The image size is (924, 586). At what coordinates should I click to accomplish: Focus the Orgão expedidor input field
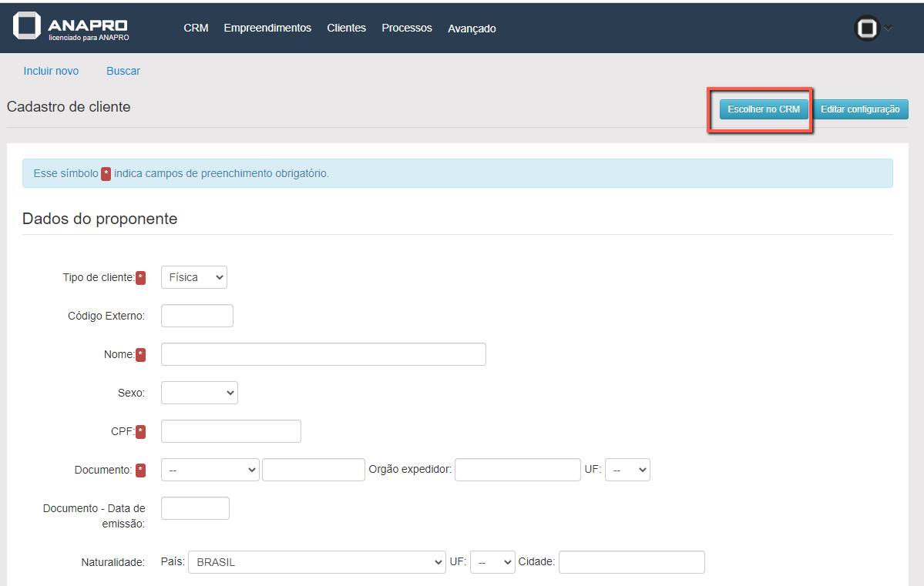[517, 470]
